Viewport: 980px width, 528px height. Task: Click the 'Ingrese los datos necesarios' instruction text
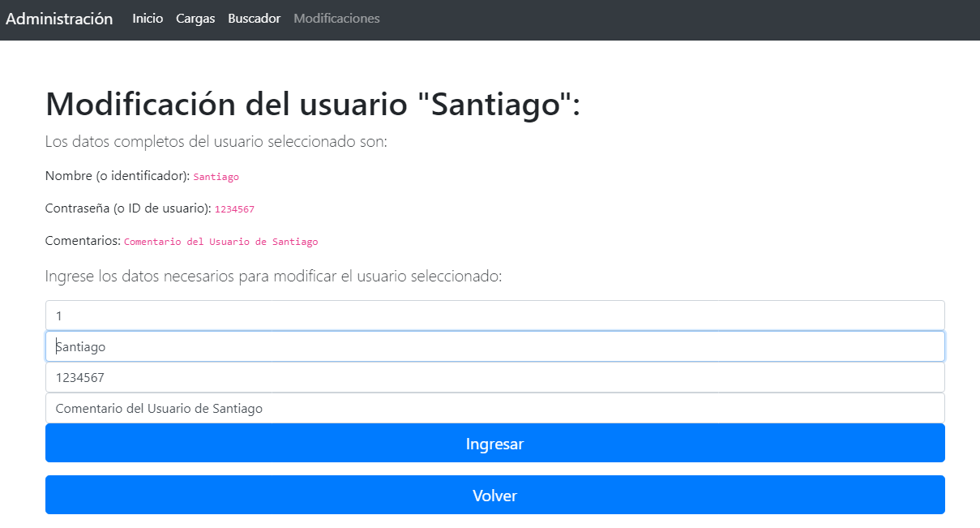[x=274, y=276]
